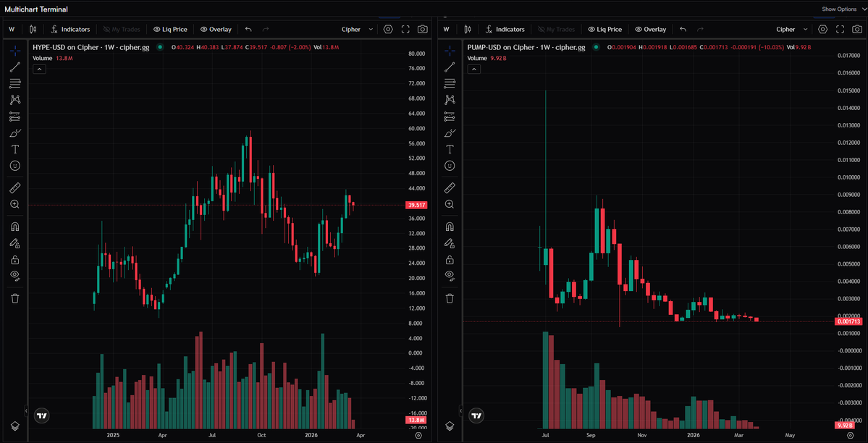The image size is (868, 443).
Task: Toggle Overlay in HYPE chart toolbar
Action: coord(216,30)
